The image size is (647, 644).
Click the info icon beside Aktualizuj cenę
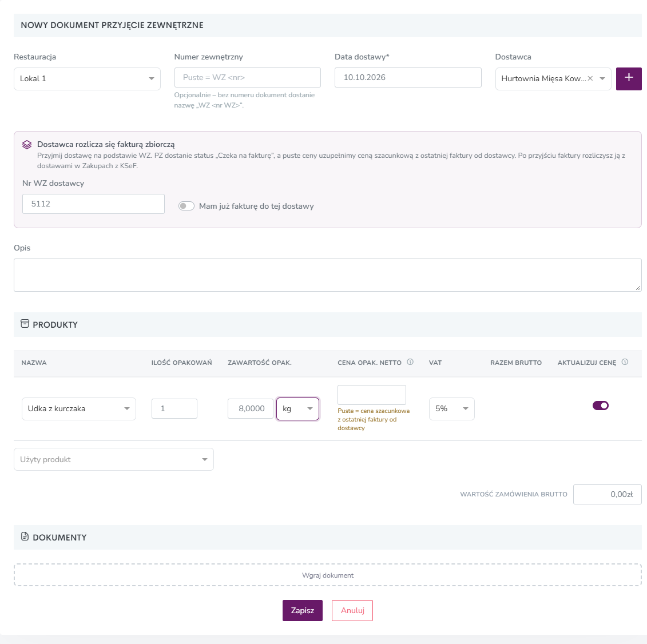(x=625, y=362)
